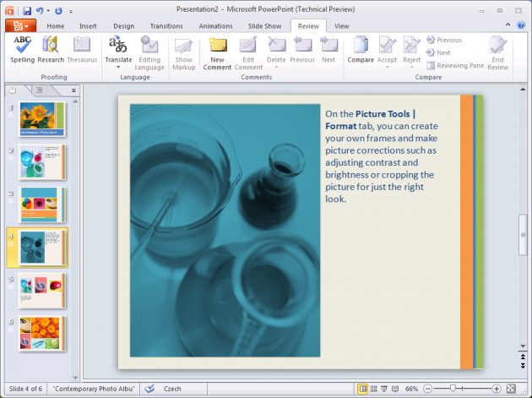This screenshot has height=398, width=532.
Task: Select Editing Language button
Action: coord(149,53)
